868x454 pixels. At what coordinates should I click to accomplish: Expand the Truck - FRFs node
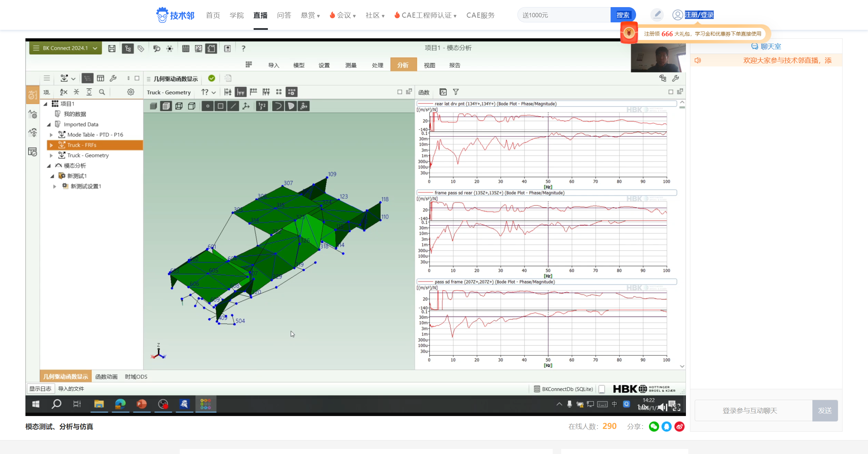pyautogui.click(x=51, y=145)
